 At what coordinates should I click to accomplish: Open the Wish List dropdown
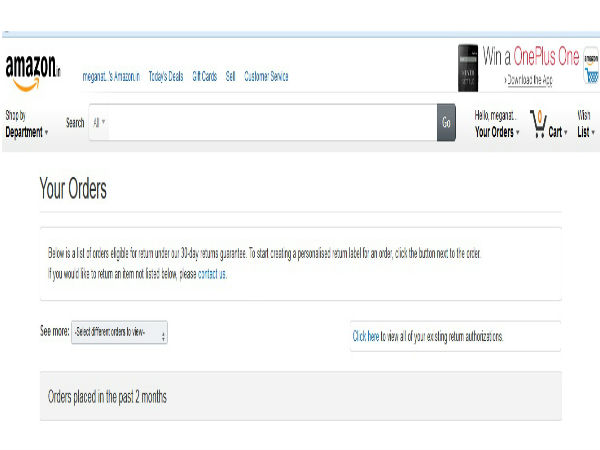pyautogui.click(x=585, y=124)
